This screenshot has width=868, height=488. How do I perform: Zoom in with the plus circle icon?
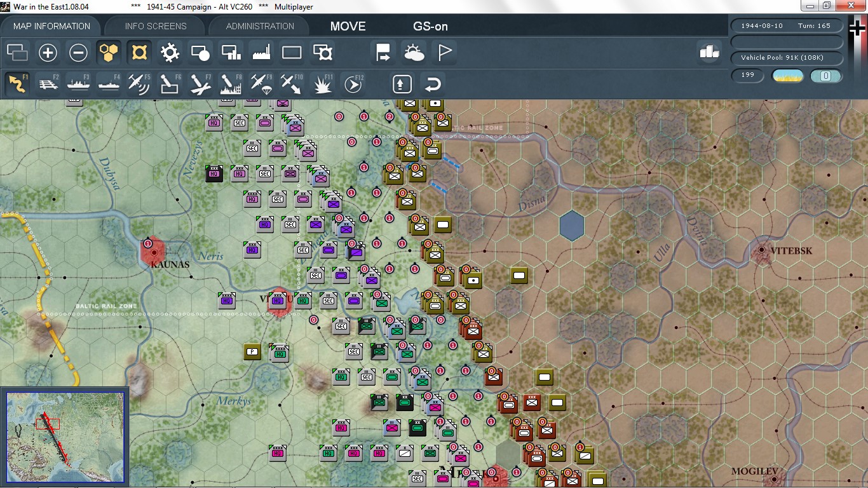(48, 53)
